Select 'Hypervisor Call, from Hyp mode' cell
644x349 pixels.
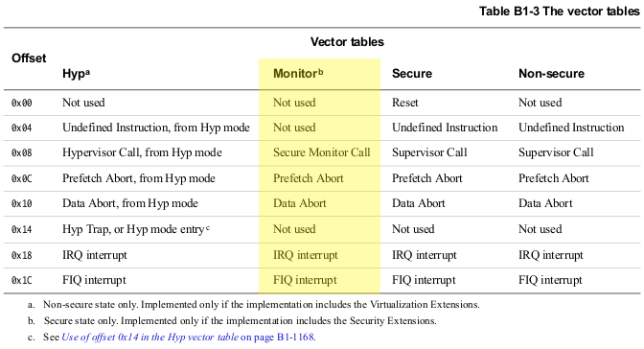tap(142, 152)
